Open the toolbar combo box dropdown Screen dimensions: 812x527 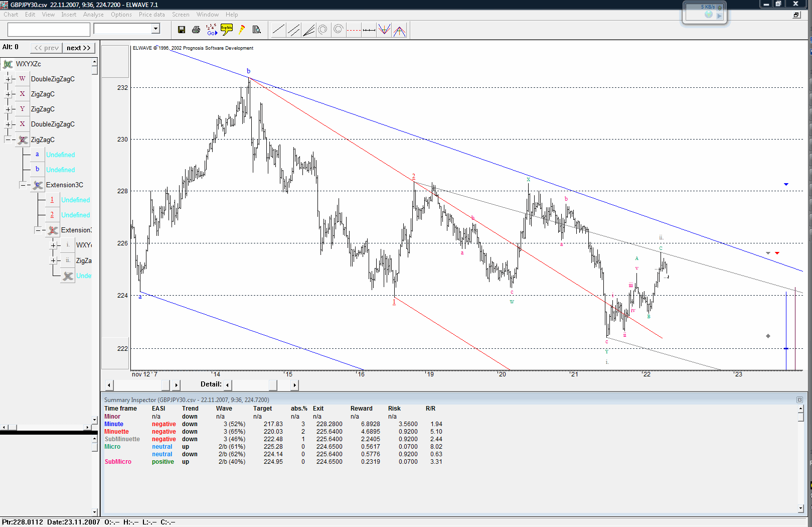155,29
